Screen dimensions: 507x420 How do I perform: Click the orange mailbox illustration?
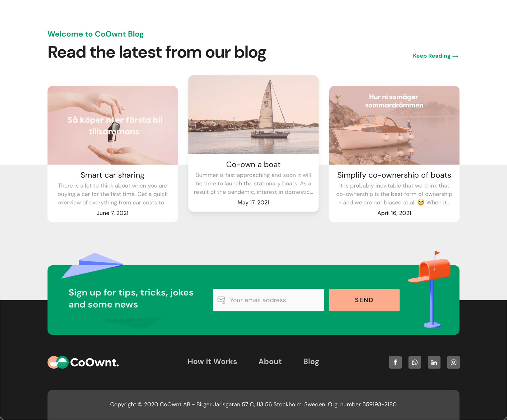pos(430,289)
